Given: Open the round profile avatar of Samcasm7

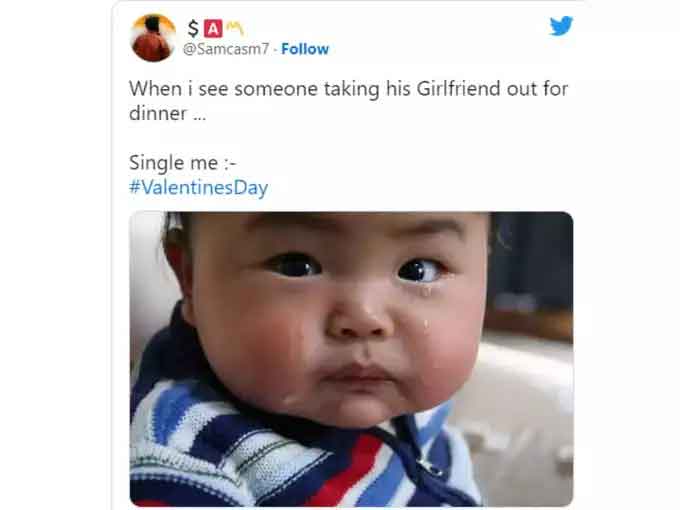Looking at the screenshot, I should [x=153, y=38].
